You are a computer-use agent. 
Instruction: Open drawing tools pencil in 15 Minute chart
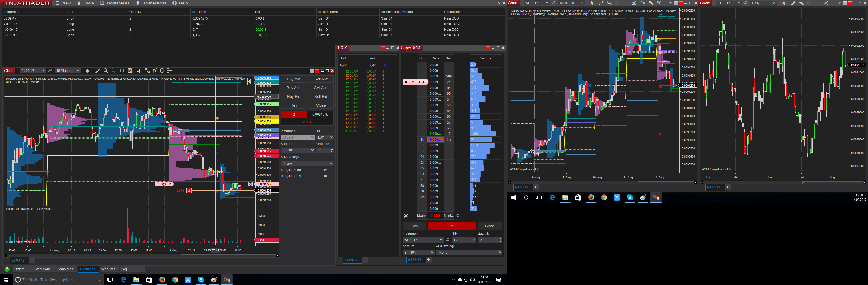(x=97, y=71)
